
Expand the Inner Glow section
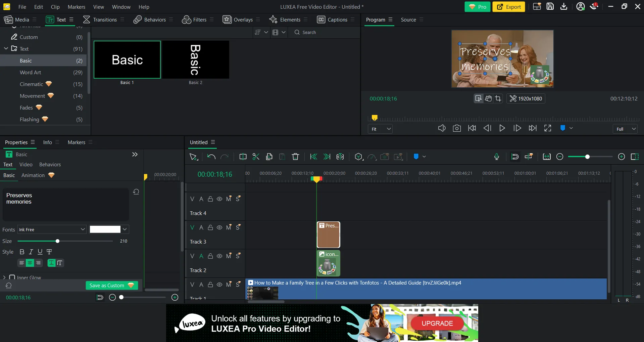pyautogui.click(x=4, y=277)
